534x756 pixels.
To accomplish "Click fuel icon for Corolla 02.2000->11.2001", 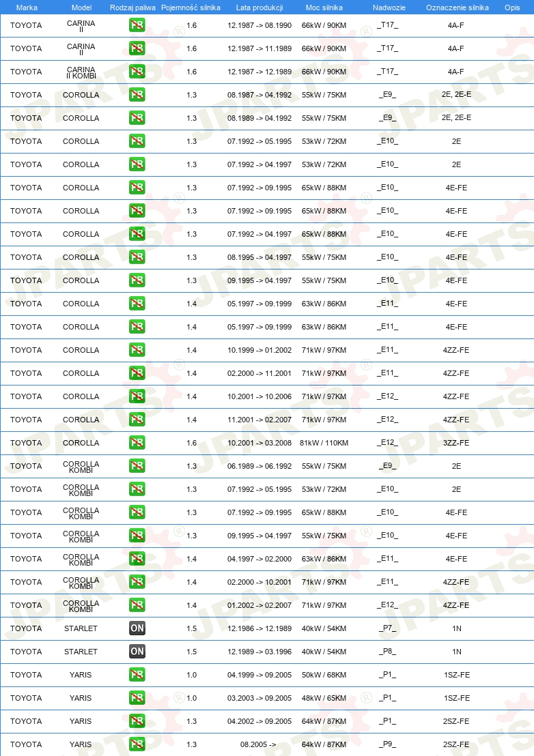I will click(137, 373).
